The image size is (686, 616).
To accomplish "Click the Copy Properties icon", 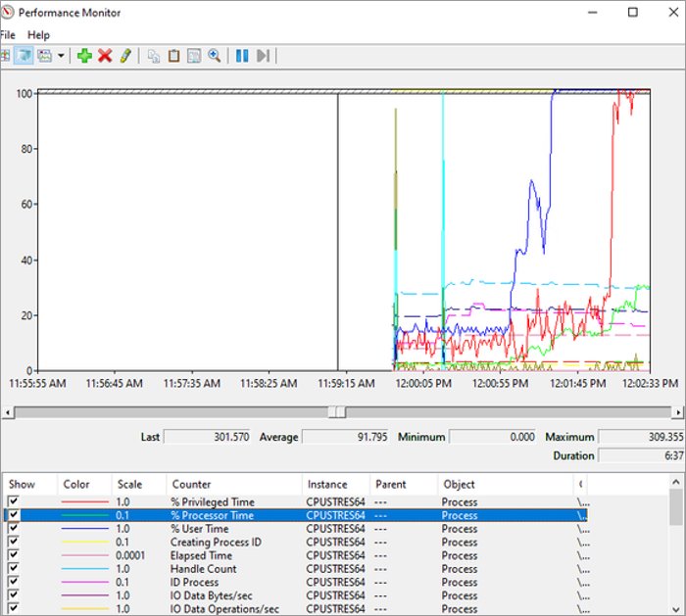I will 153,56.
